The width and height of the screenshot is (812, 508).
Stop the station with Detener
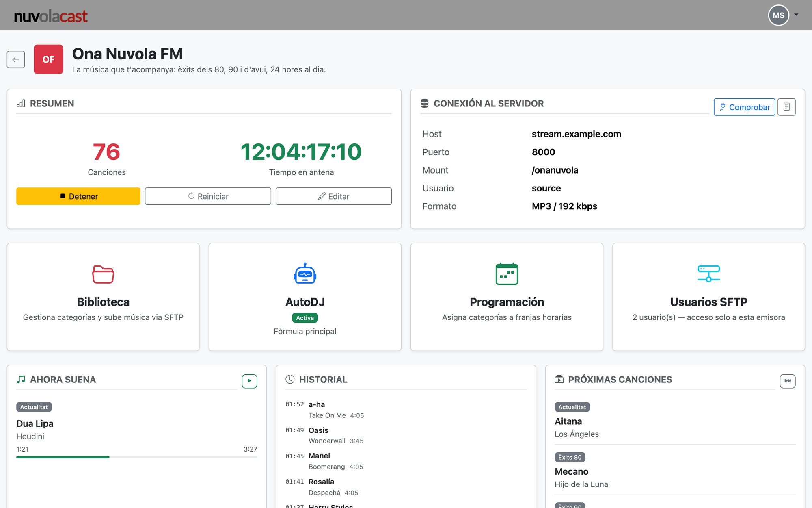78,196
